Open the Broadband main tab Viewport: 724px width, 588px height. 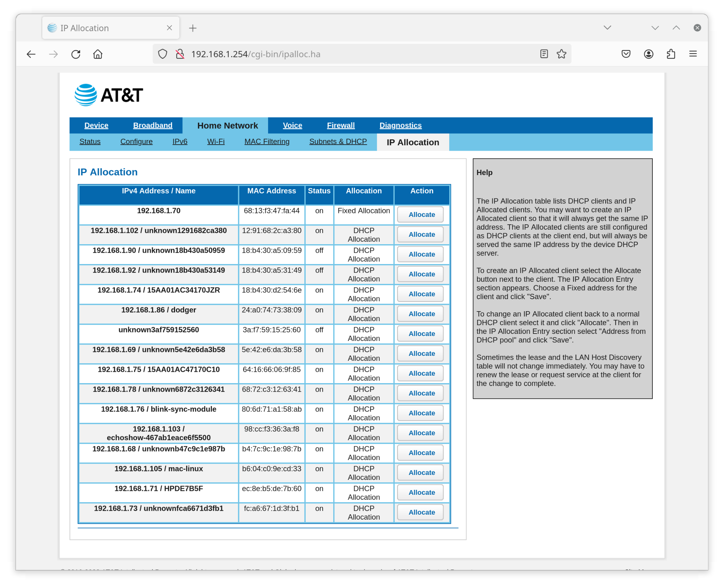point(153,125)
